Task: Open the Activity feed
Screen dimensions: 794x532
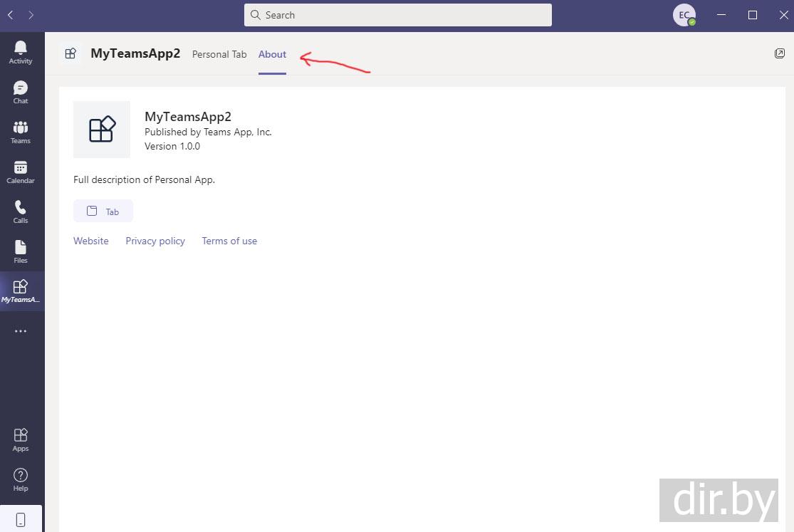Action: point(21,52)
